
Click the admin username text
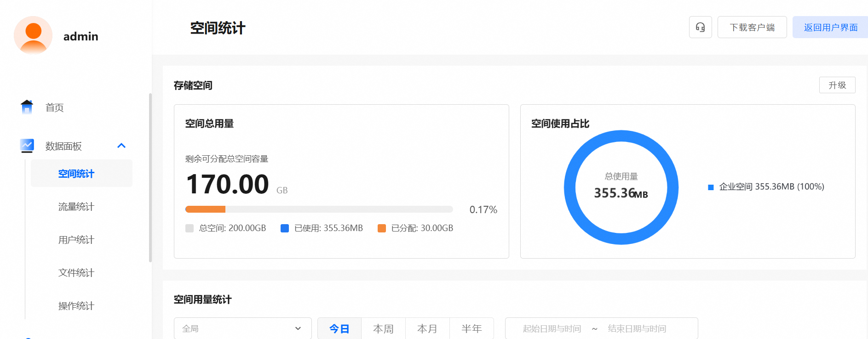point(81,36)
